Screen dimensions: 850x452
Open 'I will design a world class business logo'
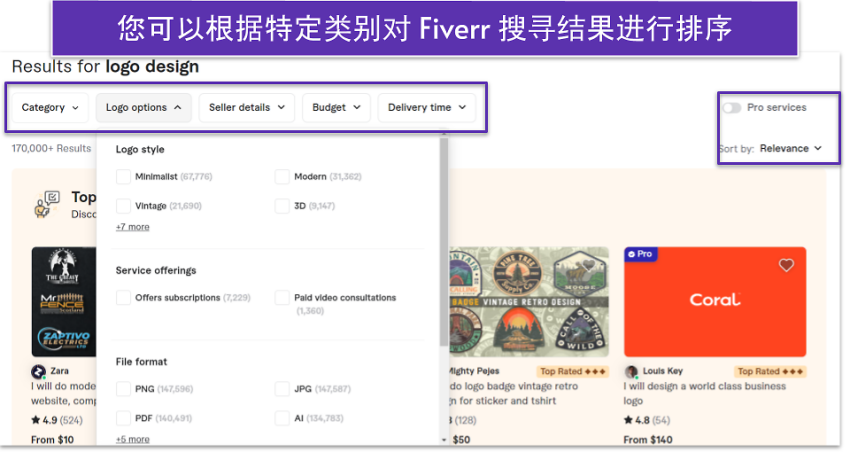[704, 393]
